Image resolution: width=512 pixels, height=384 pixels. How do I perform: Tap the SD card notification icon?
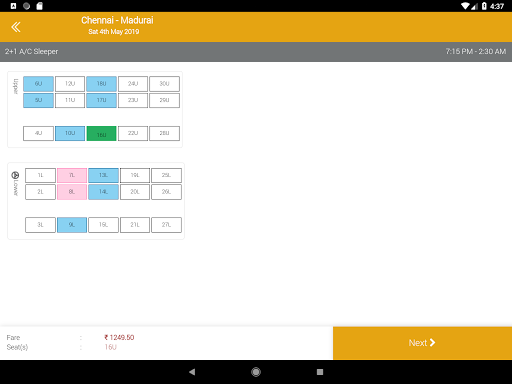[40, 6]
